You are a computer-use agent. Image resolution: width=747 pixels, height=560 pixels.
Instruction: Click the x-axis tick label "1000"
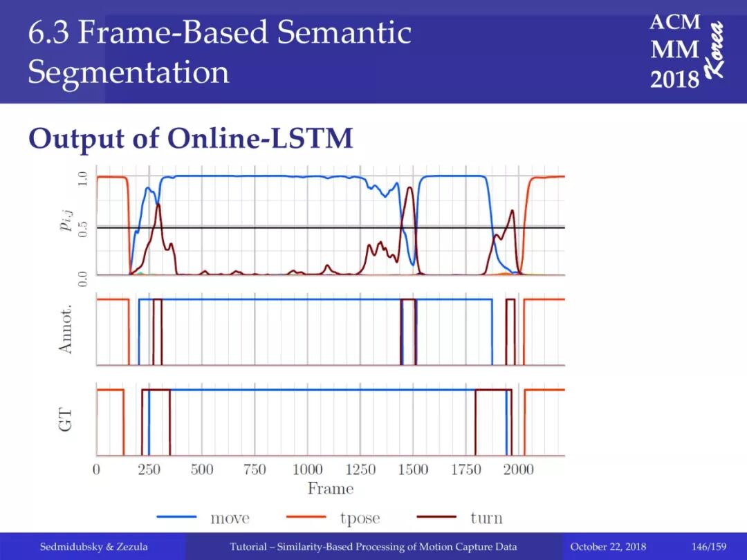[x=307, y=469]
